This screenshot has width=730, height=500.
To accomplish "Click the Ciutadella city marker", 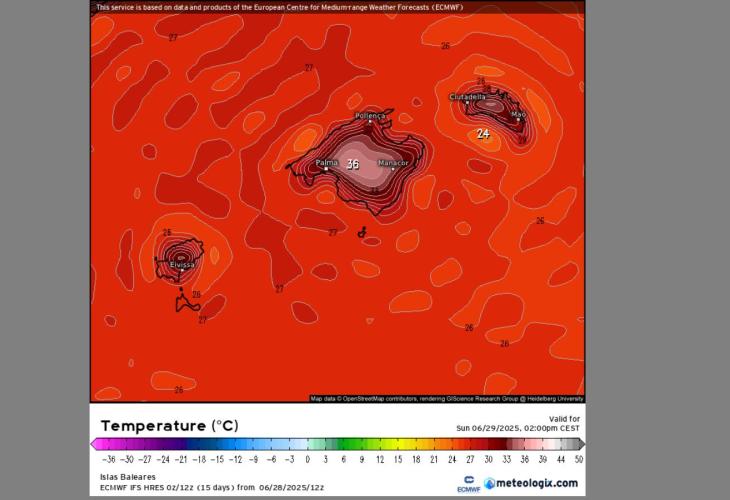I will point(466,103).
